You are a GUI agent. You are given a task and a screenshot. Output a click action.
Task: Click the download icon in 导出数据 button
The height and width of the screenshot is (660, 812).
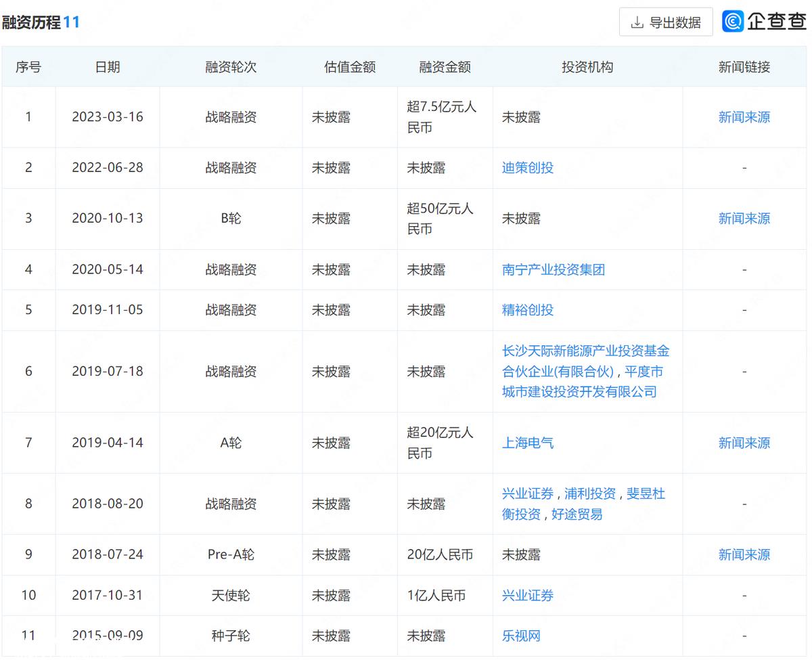[637, 22]
